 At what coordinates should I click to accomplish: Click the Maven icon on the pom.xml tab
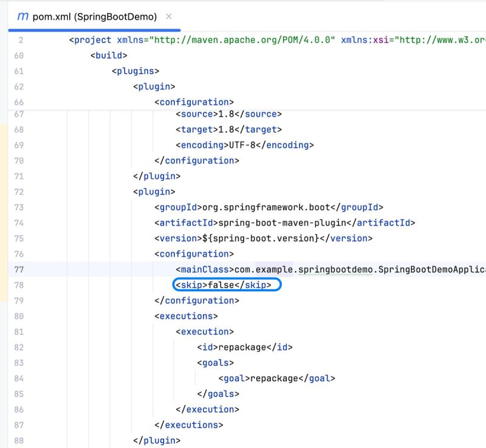click(22, 16)
